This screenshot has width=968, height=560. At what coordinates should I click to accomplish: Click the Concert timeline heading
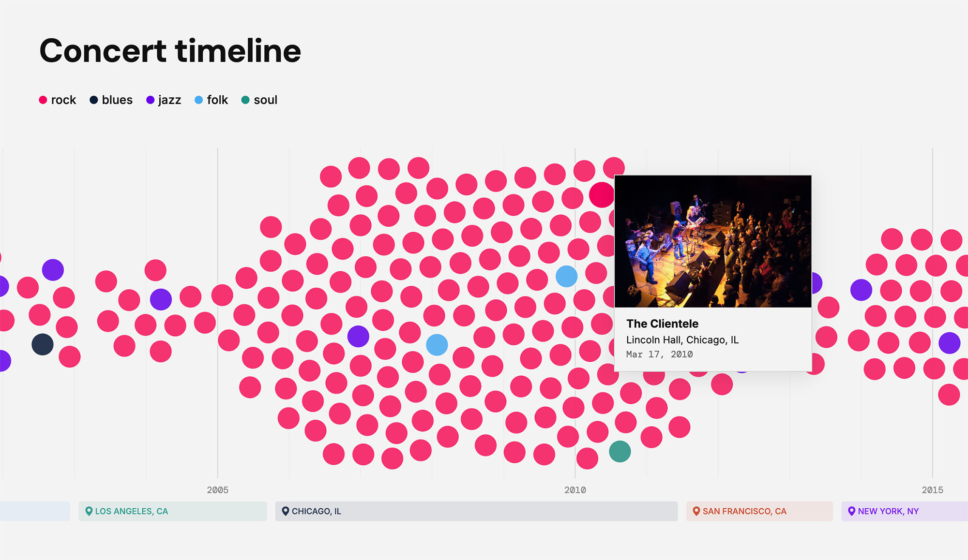point(170,50)
